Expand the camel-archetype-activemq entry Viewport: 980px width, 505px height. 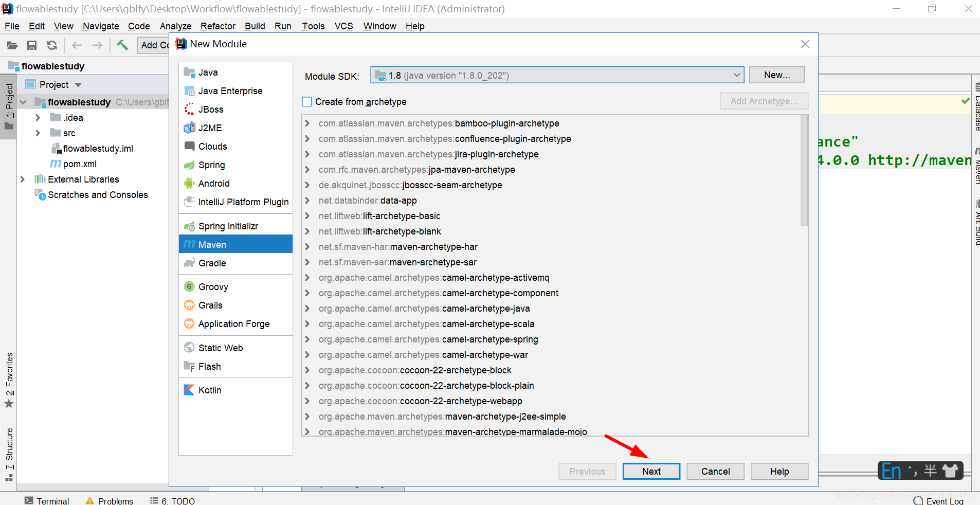point(307,278)
